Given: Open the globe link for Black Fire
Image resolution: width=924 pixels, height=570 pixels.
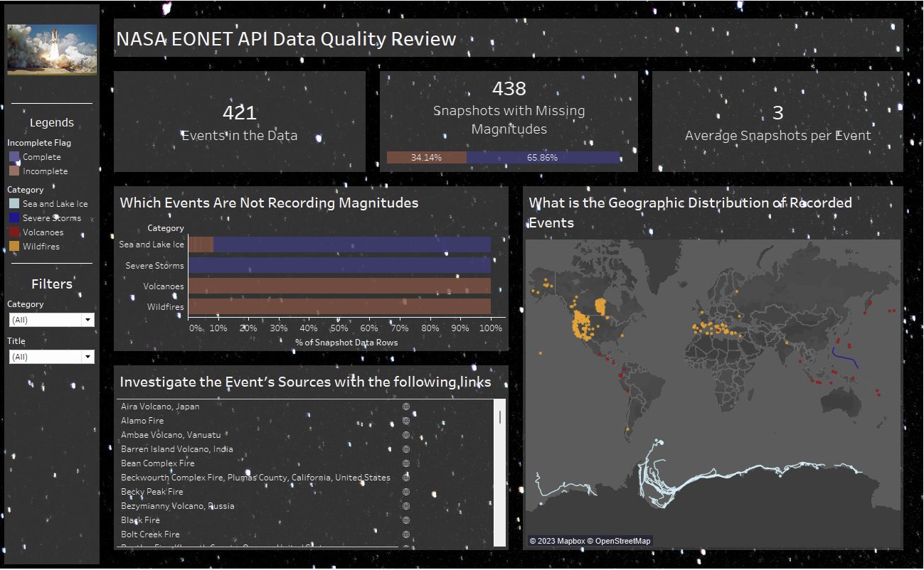Looking at the screenshot, I should [x=406, y=520].
